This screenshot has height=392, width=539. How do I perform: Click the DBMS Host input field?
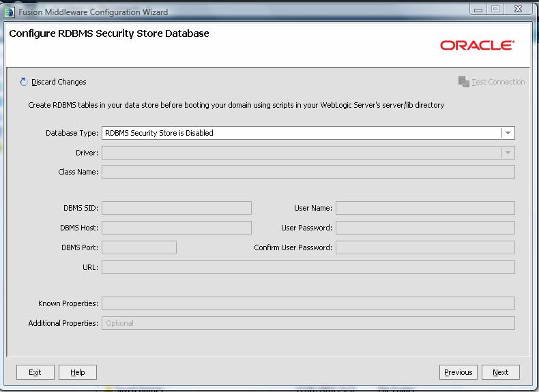point(177,228)
